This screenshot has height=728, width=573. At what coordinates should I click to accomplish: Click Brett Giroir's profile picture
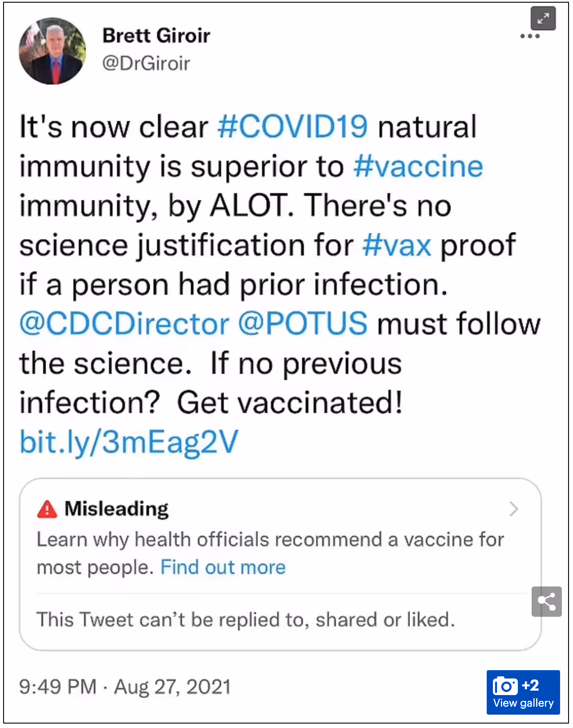pos(52,51)
